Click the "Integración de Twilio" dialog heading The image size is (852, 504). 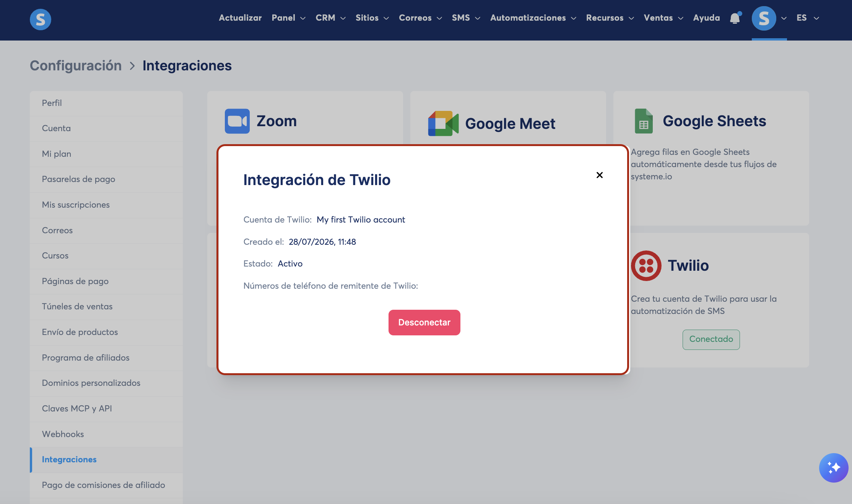317,180
